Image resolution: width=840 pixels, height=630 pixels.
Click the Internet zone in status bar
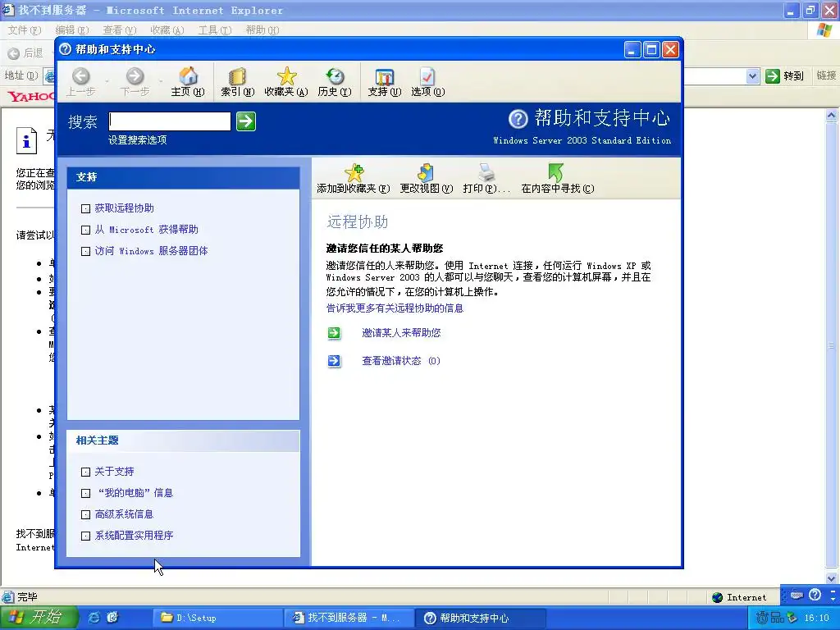[x=739, y=597]
